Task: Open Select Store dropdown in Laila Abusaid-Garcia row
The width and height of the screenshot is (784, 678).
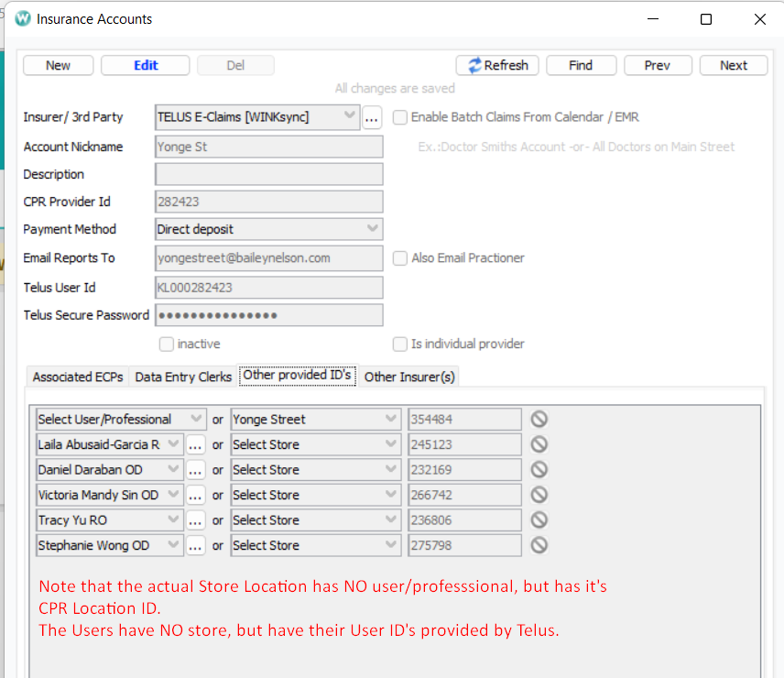Action: pos(316,444)
